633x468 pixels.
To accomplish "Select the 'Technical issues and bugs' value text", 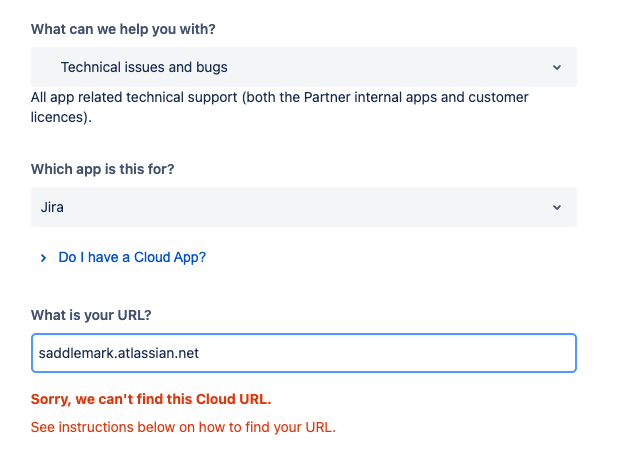I will point(144,68).
